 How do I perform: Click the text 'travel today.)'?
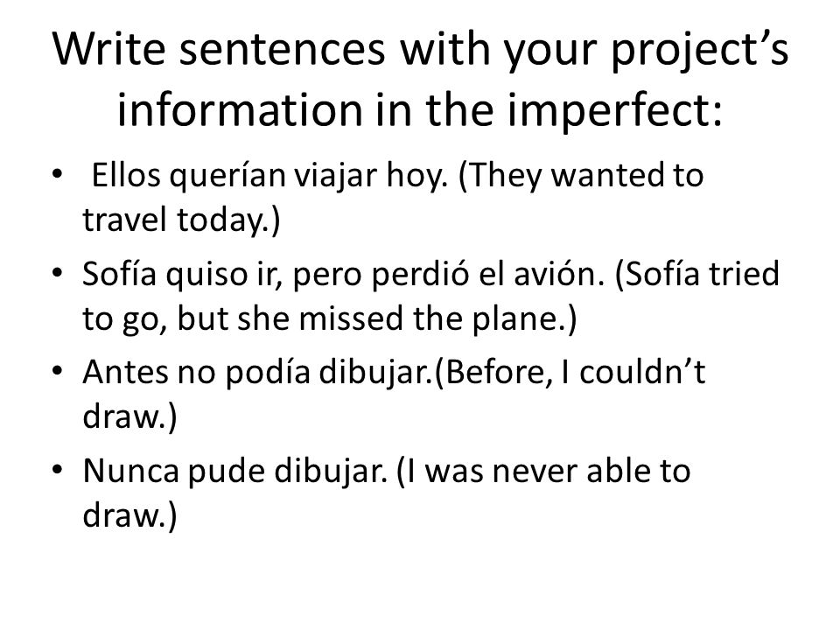181,220
